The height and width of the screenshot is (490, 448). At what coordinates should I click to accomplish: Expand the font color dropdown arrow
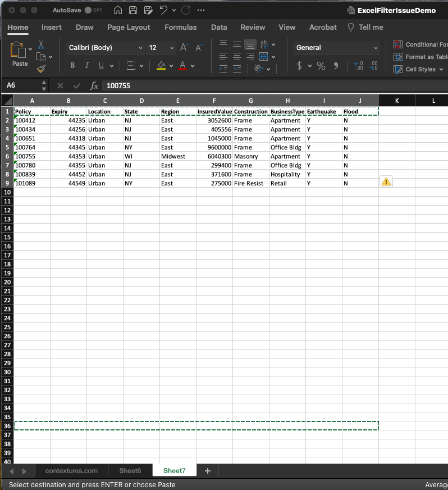pos(193,66)
